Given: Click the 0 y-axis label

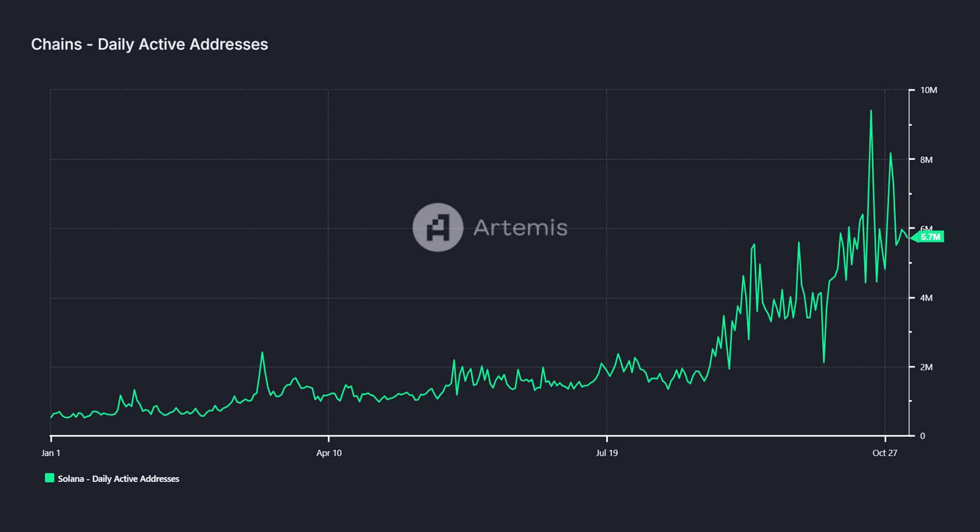Looking at the screenshot, I should (x=922, y=436).
